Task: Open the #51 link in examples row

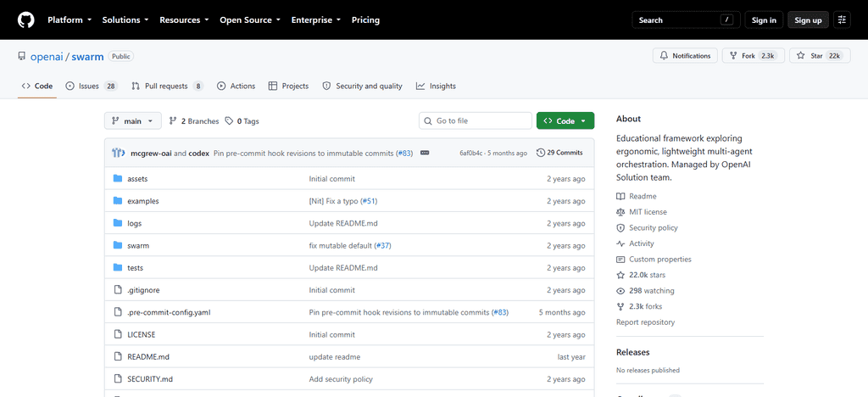Action: coord(369,201)
